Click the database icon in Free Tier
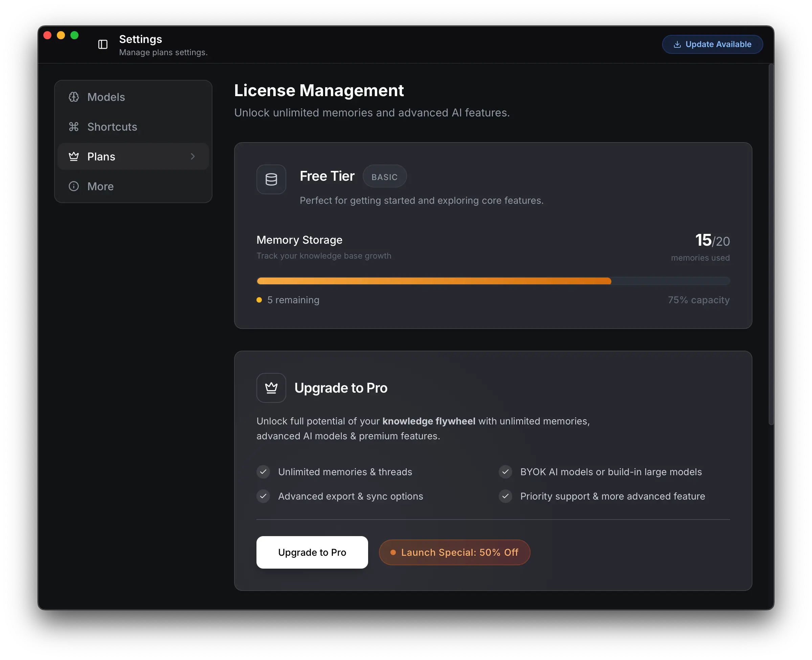 click(x=271, y=179)
